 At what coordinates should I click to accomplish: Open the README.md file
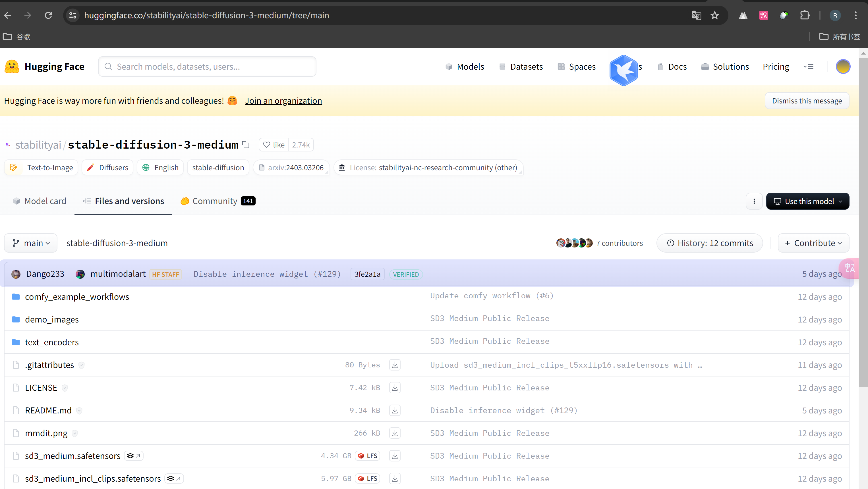coord(48,410)
